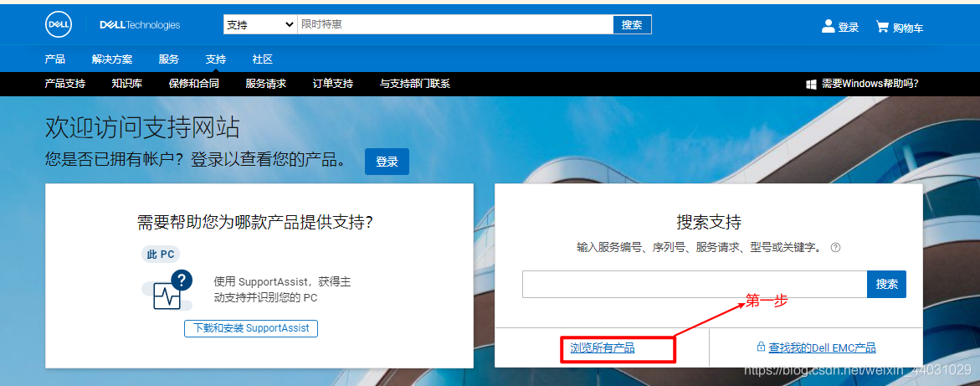Click the 欢迎访问支持网站 heading
The image size is (980, 386).
(x=142, y=127)
